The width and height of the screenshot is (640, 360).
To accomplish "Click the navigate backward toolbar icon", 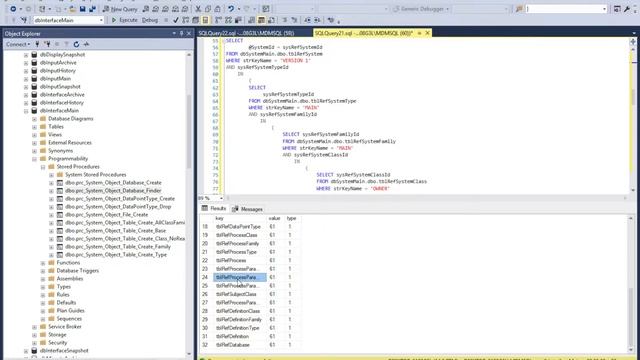I will (13, 9).
